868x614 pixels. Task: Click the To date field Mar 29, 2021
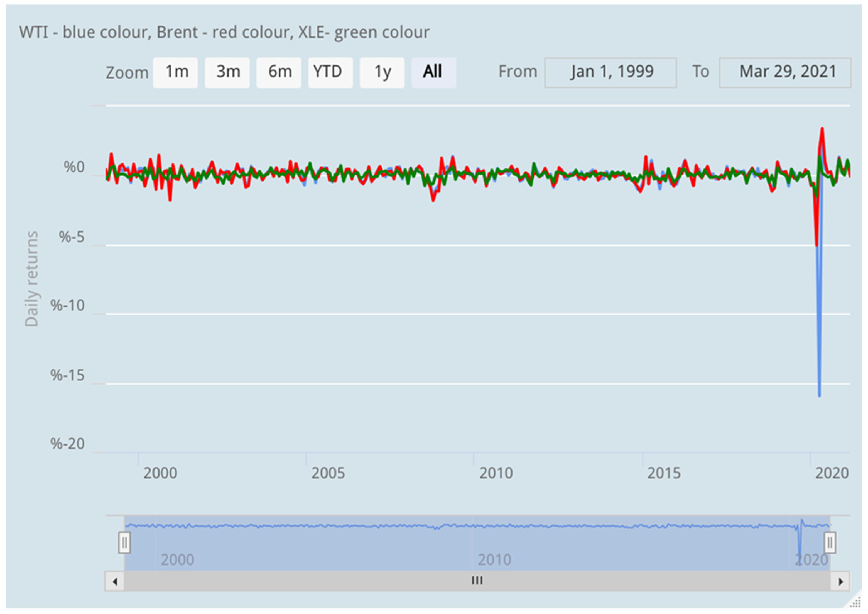tap(785, 73)
